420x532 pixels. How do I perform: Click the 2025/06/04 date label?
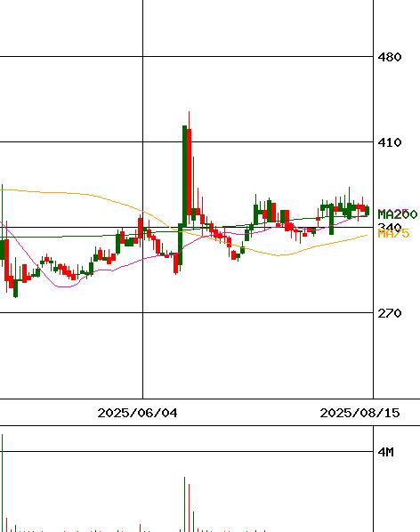coord(137,413)
